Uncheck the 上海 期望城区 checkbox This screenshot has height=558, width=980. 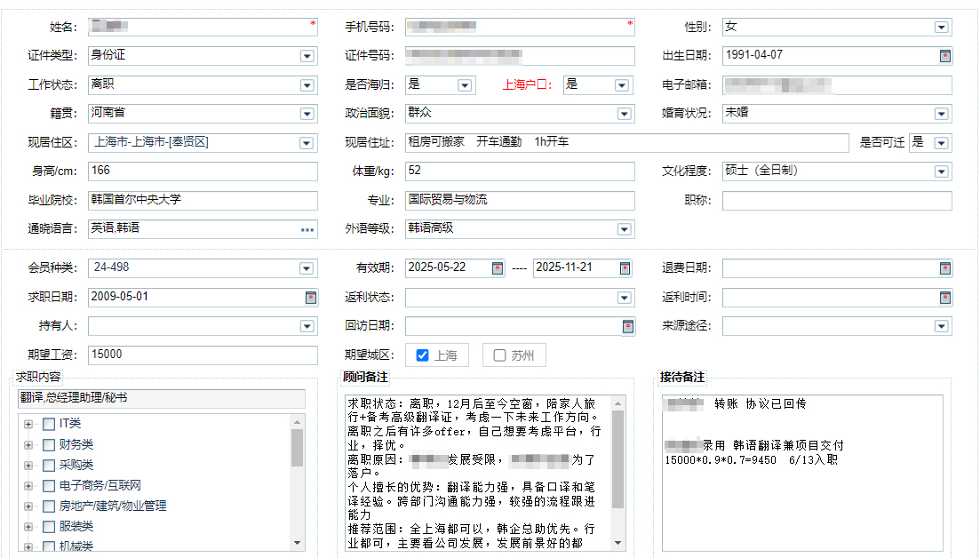423,355
